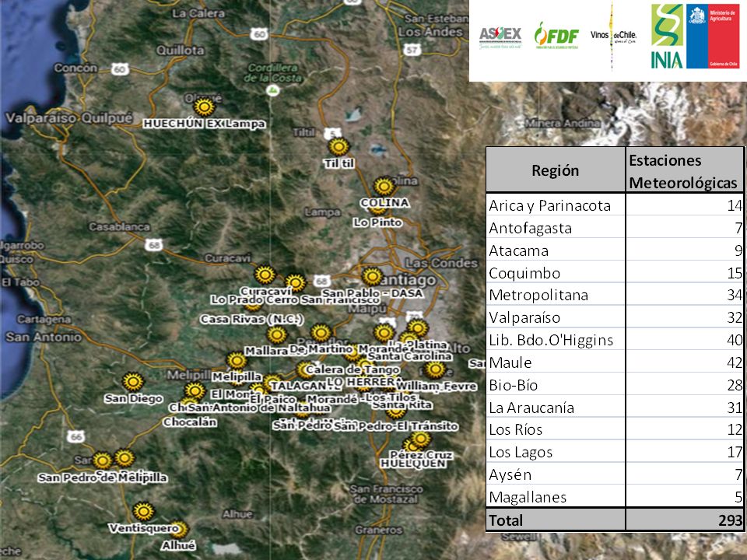The height and width of the screenshot is (560, 747).
Task: Click the Región column header
Action: coord(556,170)
